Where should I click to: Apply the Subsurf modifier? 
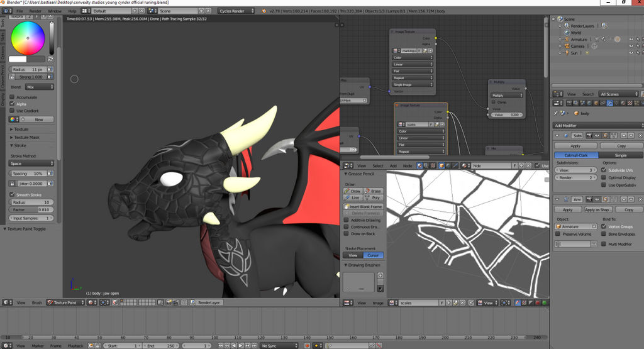(575, 146)
